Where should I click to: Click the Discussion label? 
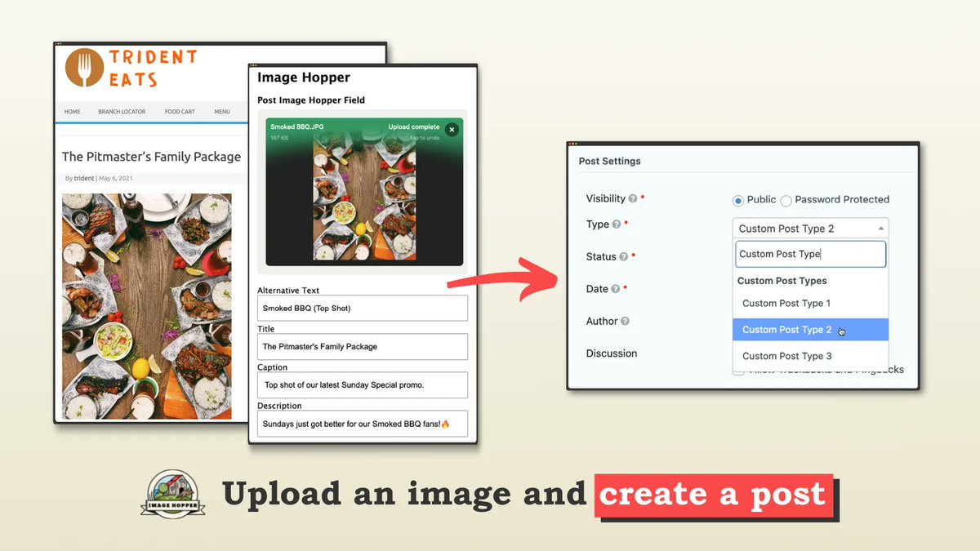tap(612, 353)
